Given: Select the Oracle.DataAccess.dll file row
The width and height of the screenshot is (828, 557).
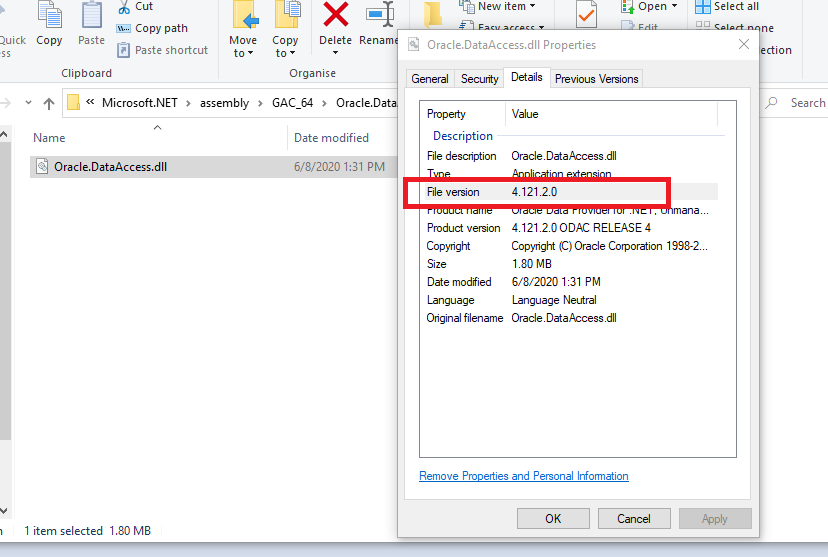Looking at the screenshot, I should coord(213,167).
